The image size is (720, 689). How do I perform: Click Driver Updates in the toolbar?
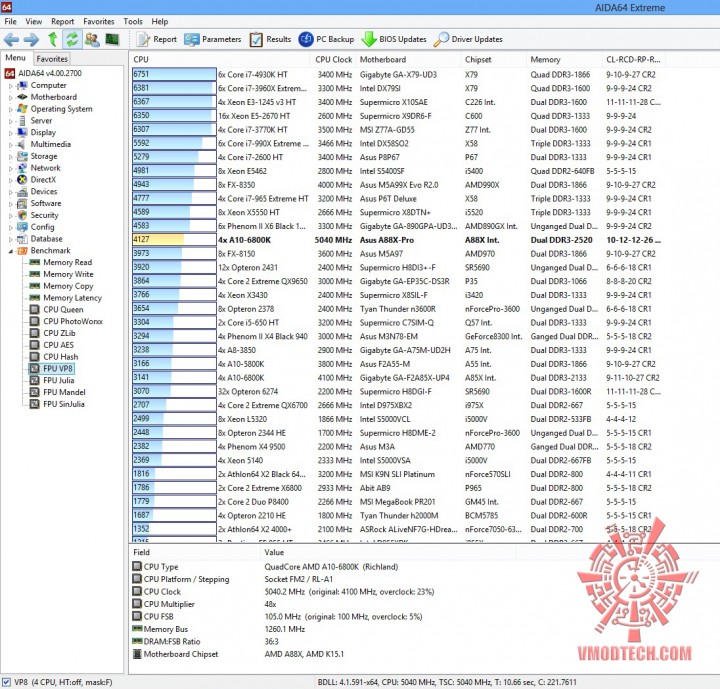[468, 40]
